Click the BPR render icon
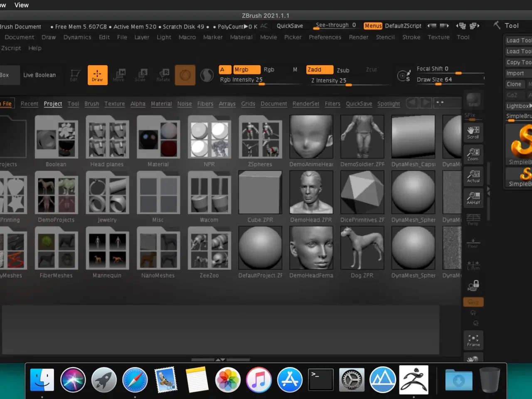 [473, 100]
